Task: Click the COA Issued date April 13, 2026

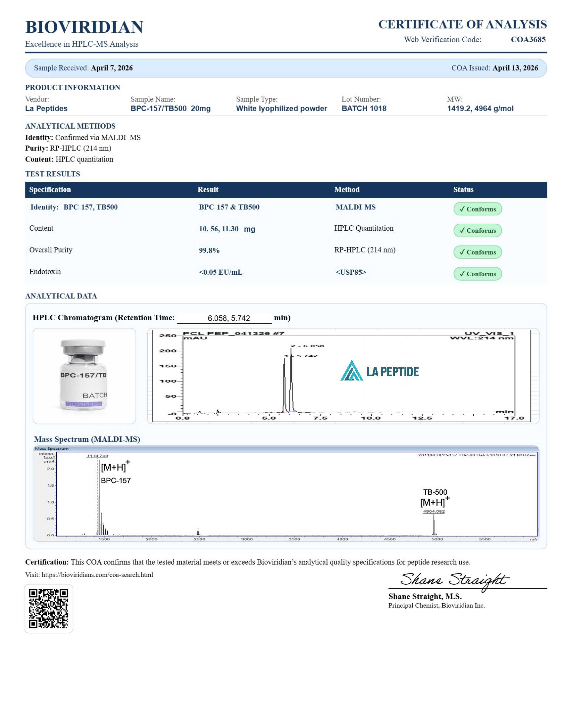Action: click(x=515, y=68)
